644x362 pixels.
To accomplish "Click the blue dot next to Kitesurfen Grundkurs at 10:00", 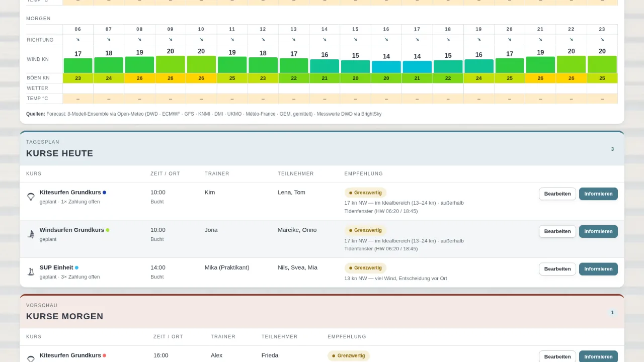I will pos(105,193).
